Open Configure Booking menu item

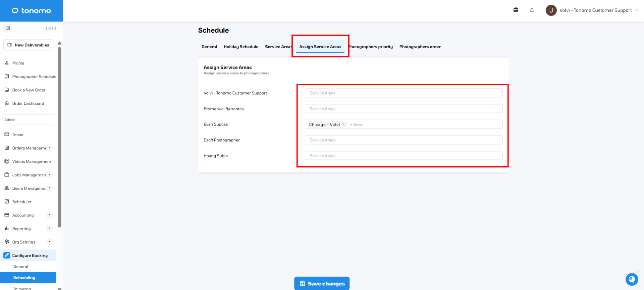pos(28,255)
